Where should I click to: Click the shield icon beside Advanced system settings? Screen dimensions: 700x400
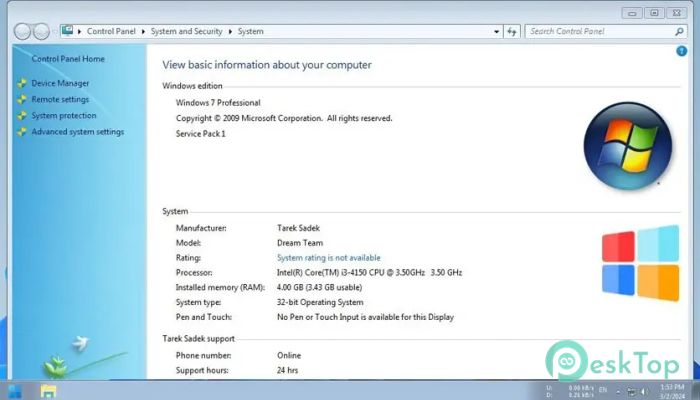(x=22, y=132)
